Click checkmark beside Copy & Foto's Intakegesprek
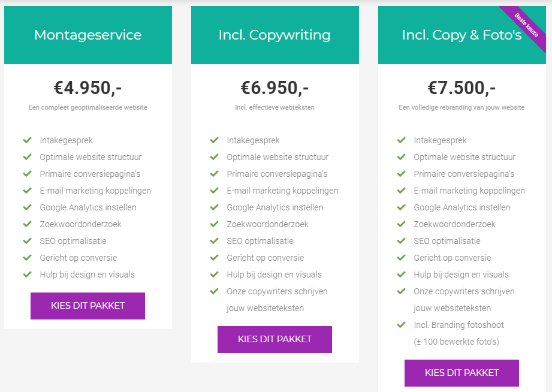The width and height of the screenshot is (552, 392). tap(401, 140)
